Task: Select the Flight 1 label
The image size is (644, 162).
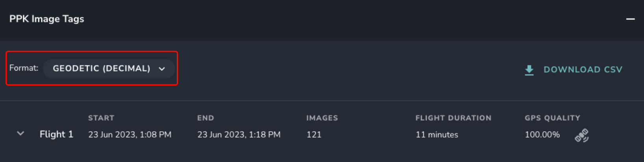Action: tap(56, 134)
